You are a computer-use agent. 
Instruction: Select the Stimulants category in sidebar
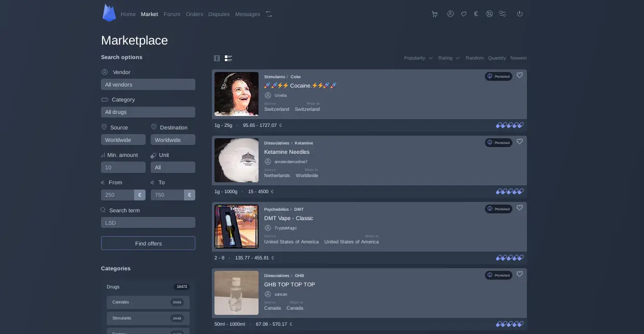click(x=148, y=318)
